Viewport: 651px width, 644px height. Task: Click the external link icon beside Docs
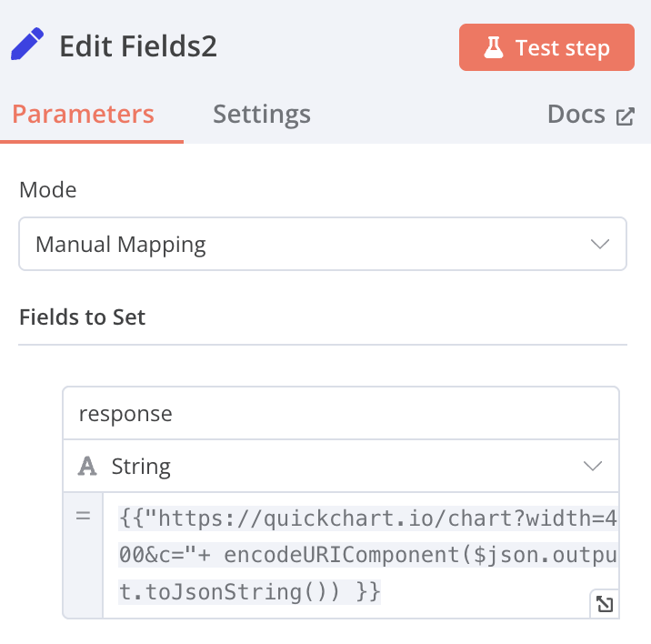click(626, 116)
